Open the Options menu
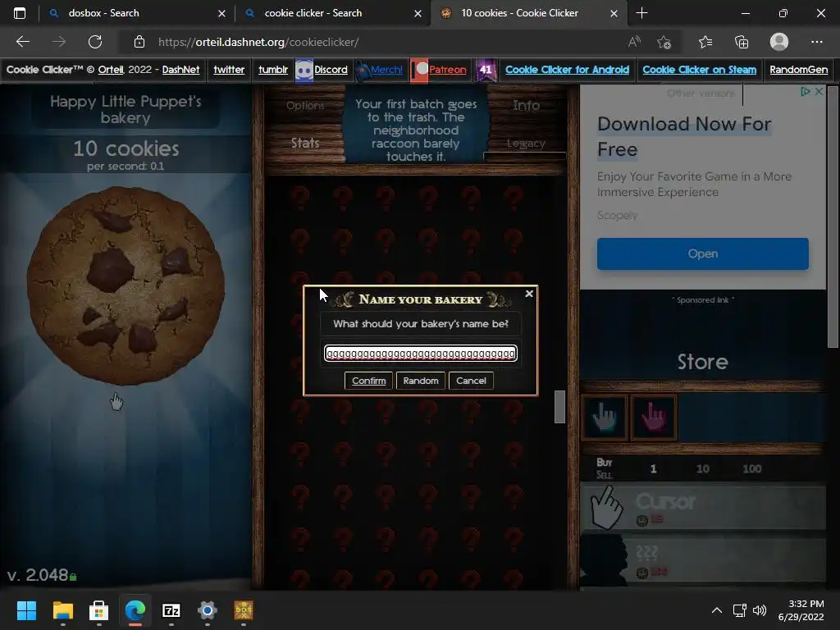The width and height of the screenshot is (840, 630). (305, 106)
